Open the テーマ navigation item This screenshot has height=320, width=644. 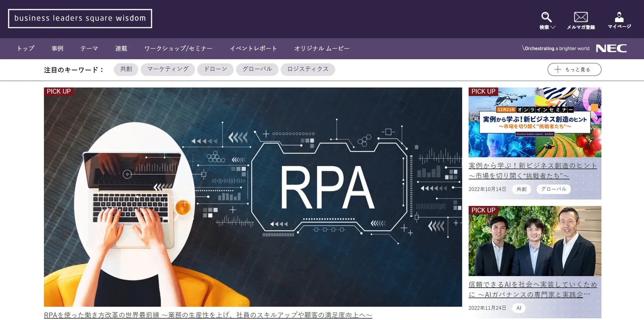89,48
